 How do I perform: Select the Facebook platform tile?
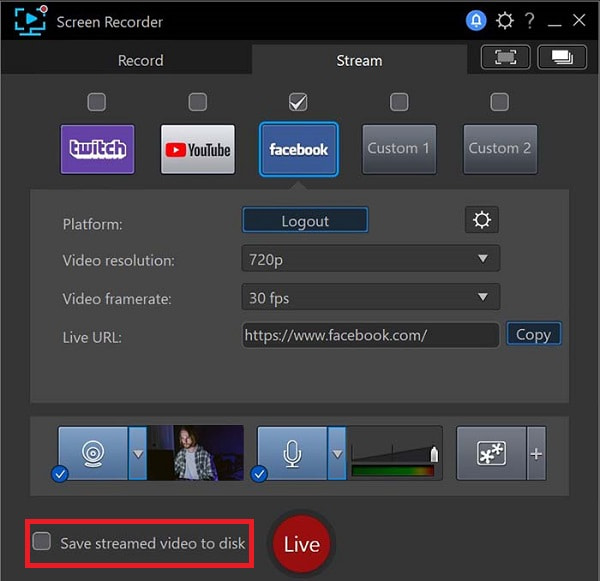(299, 149)
